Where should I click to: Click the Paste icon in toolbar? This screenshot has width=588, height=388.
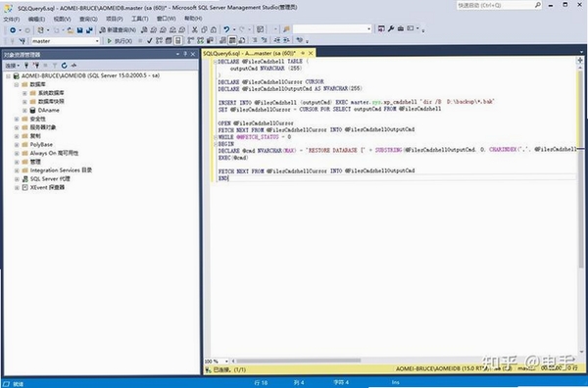tap(214, 29)
